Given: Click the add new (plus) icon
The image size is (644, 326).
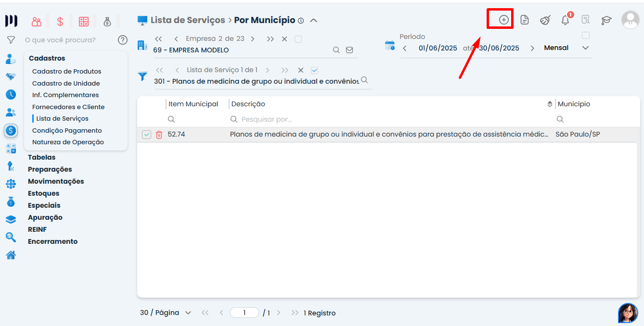Looking at the screenshot, I should coord(503,20).
